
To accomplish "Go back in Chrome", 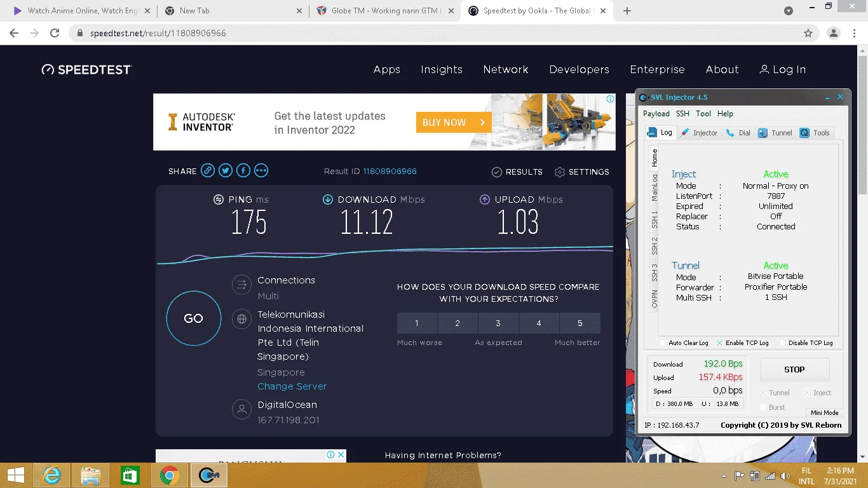I will tap(14, 33).
